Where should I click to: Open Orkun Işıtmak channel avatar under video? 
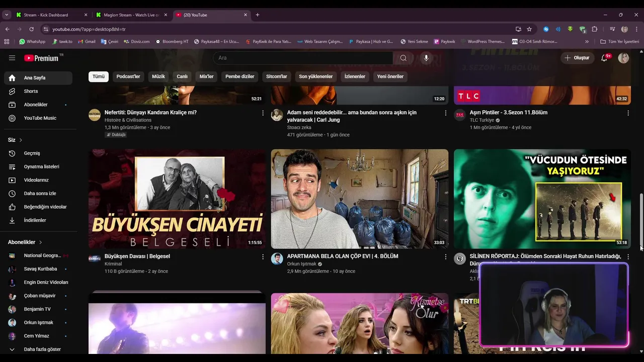(x=277, y=258)
